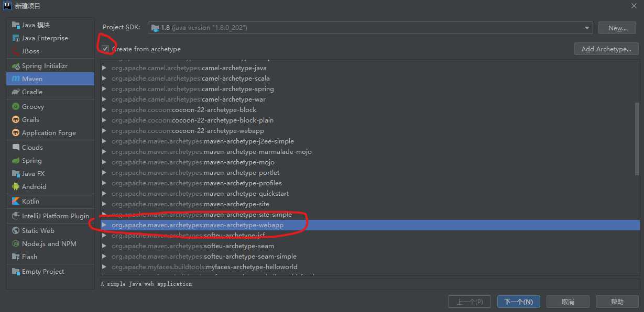
Task: Expand the camel-archetype-java entry
Action: pos(104,68)
